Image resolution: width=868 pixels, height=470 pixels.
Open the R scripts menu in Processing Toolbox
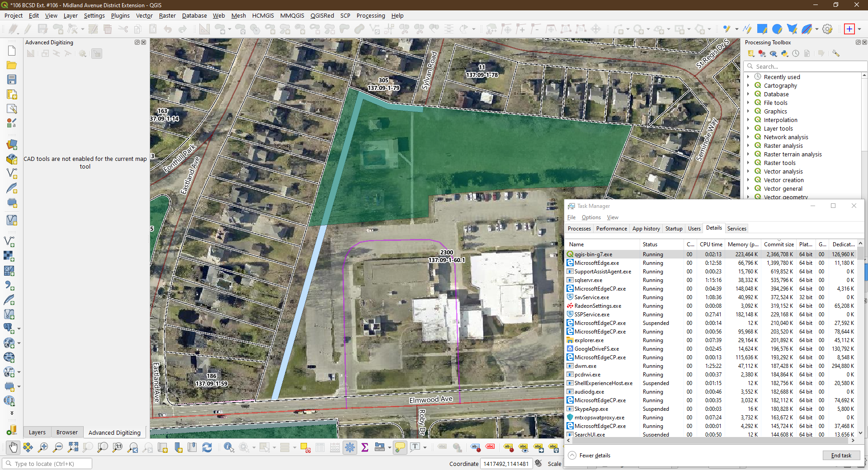point(774,53)
